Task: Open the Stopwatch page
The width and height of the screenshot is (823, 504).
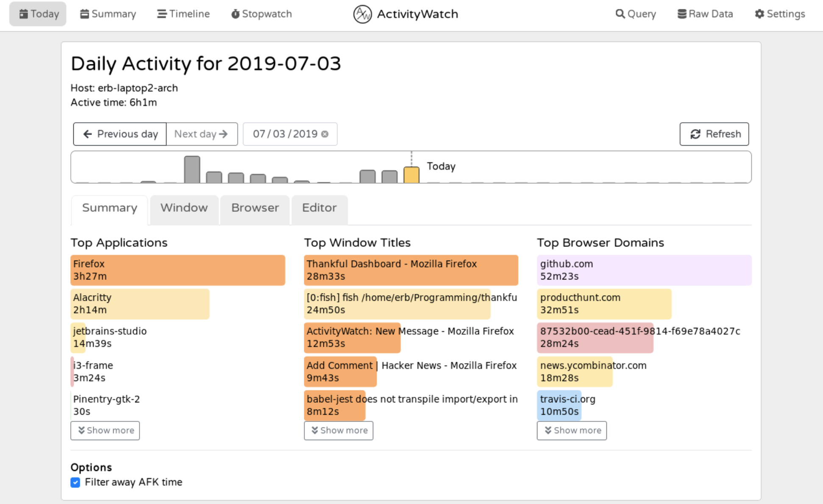Action: tap(261, 14)
